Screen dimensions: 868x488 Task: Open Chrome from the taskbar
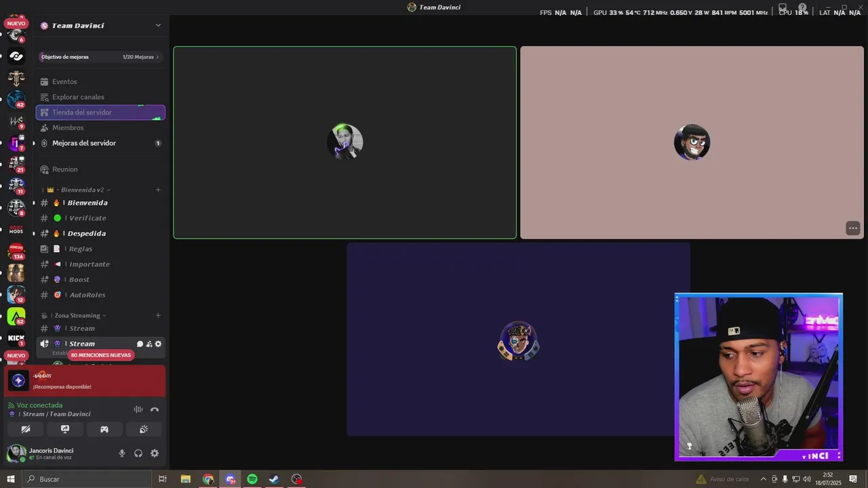208,479
